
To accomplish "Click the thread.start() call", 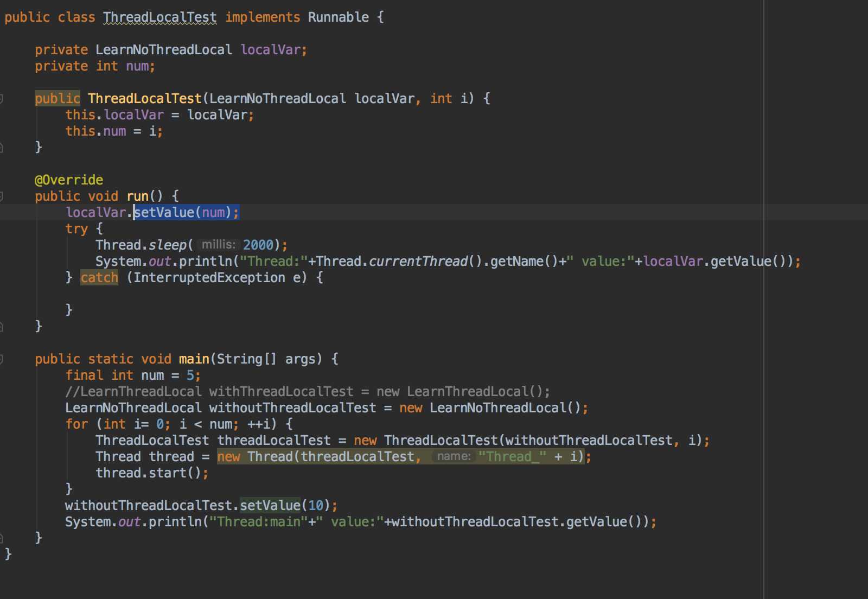I will coord(149,473).
